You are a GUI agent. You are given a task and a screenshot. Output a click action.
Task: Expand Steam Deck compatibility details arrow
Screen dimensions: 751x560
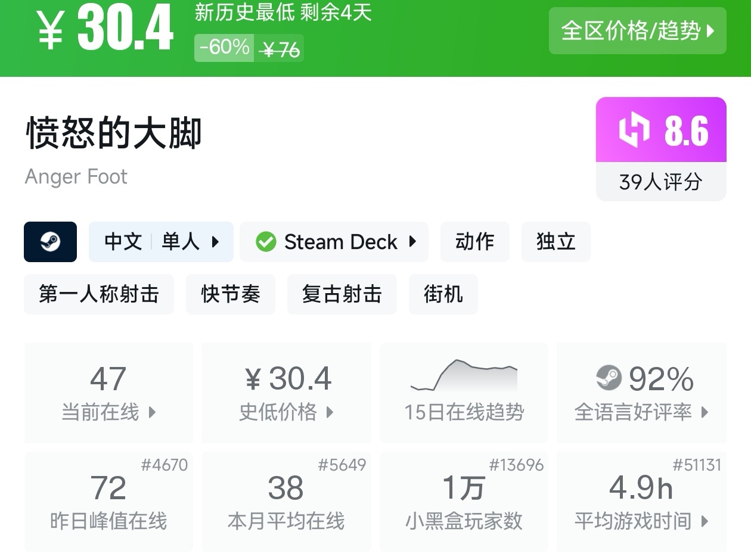pos(412,242)
